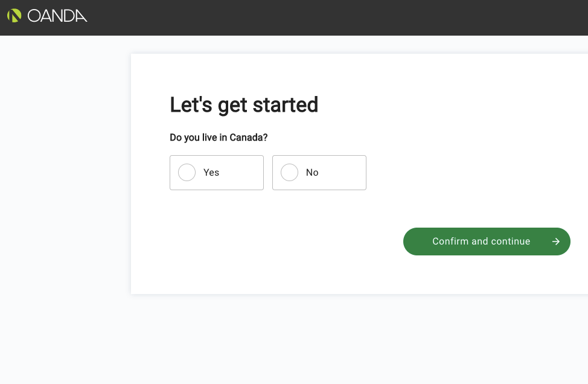Click the 'Let's get started' heading
Image resolution: width=588 pixels, height=384 pixels.
tap(244, 105)
